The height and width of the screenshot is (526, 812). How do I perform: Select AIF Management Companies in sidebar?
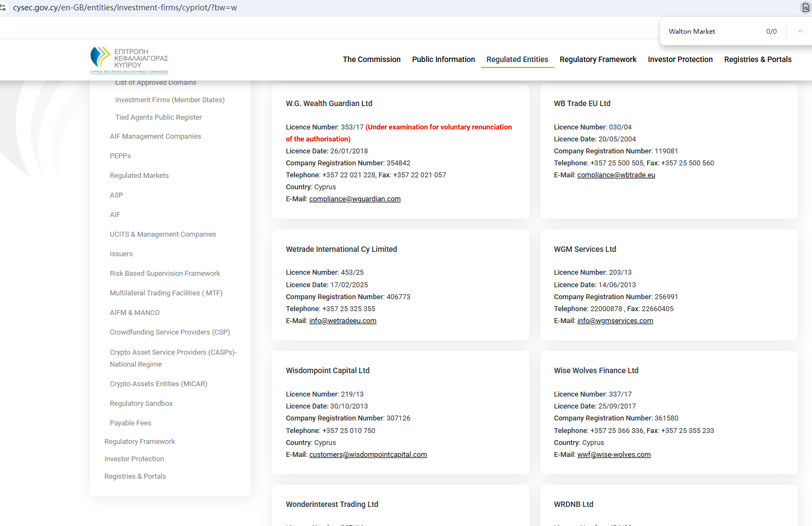(155, 137)
